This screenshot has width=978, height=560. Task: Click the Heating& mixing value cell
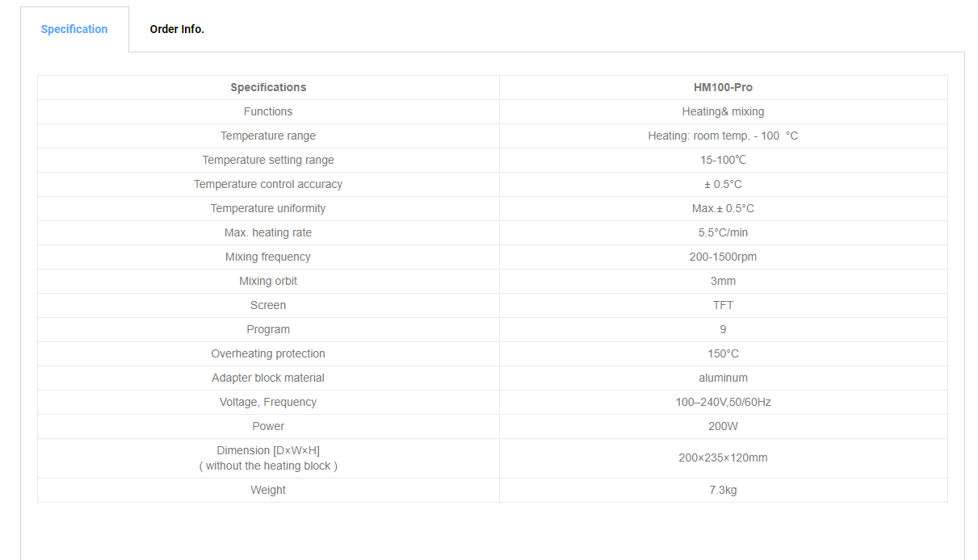coord(723,111)
